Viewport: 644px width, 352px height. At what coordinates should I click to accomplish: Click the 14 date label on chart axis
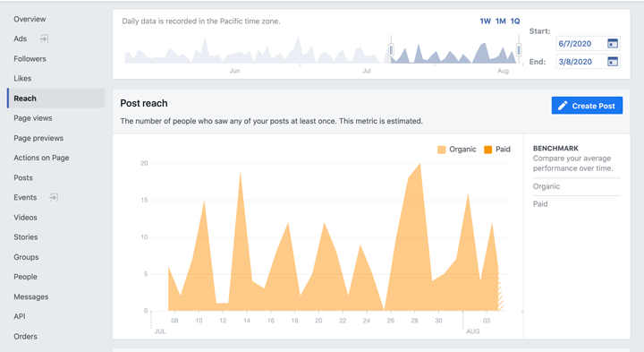pyautogui.click(x=247, y=321)
